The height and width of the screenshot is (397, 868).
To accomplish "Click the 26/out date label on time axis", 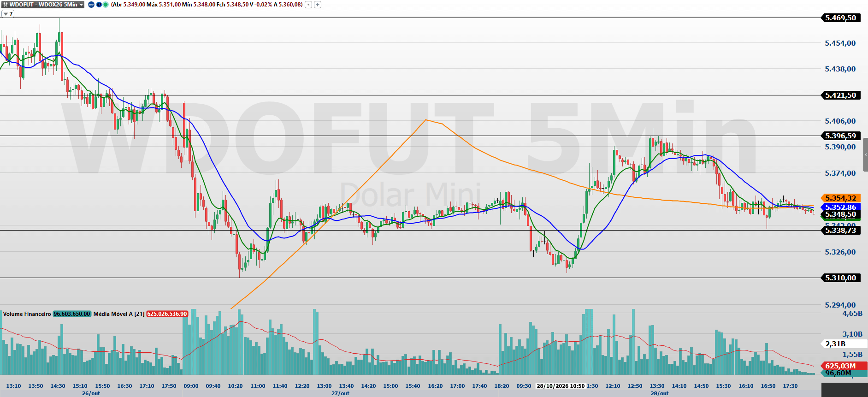I will [91, 393].
